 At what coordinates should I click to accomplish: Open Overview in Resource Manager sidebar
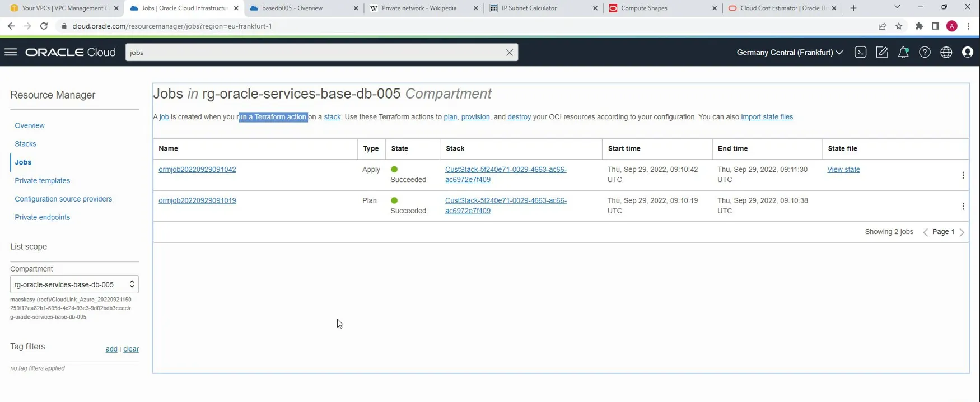point(30,125)
